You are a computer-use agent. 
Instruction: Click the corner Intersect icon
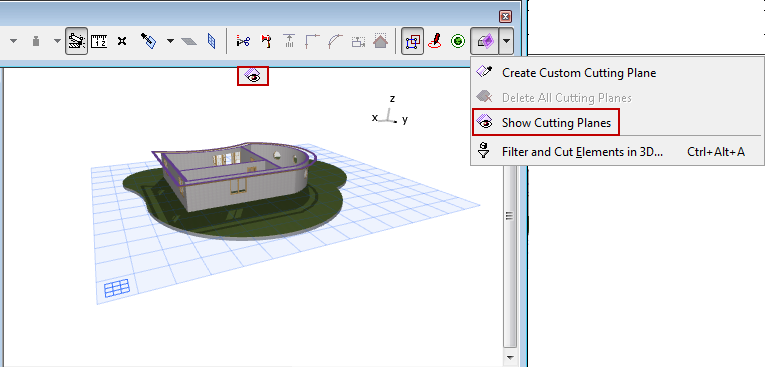[x=312, y=41]
